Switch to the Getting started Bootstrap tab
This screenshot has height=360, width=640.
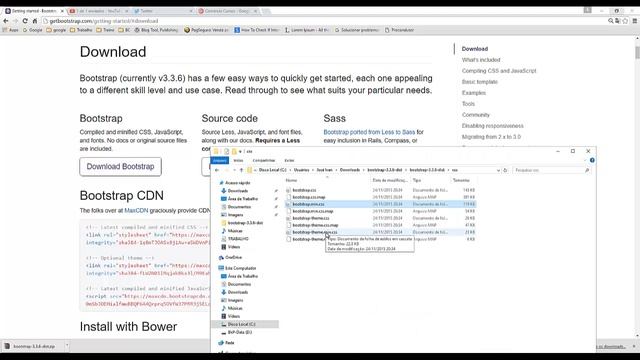(x=33, y=11)
